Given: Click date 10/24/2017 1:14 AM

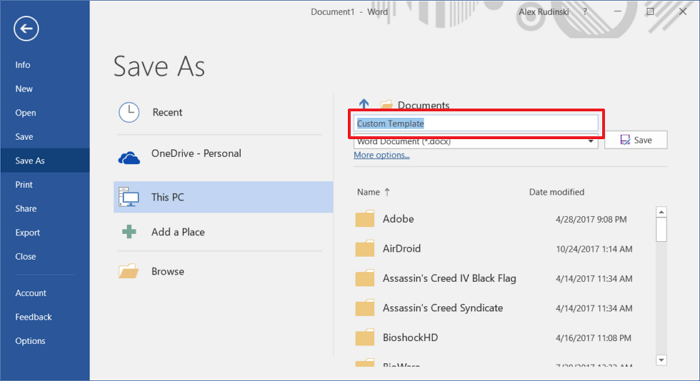Looking at the screenshot, I should pos(594,249).
